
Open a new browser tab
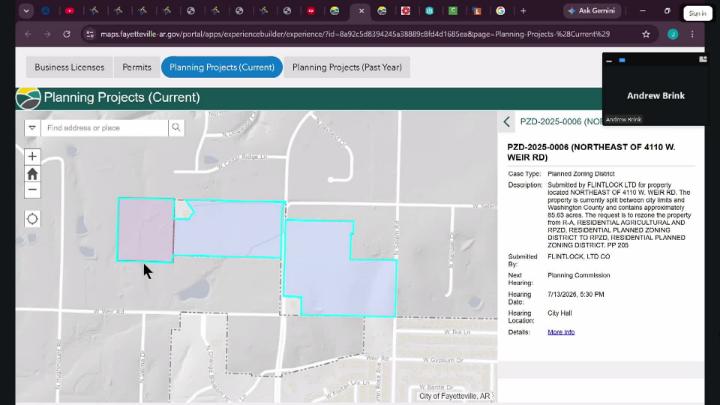(523, 11)
